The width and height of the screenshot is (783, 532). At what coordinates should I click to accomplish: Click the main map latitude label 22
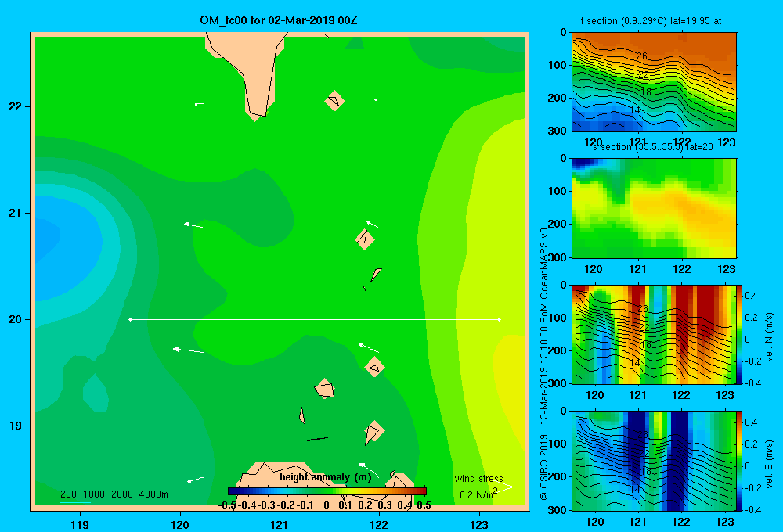tap(15, 107)
